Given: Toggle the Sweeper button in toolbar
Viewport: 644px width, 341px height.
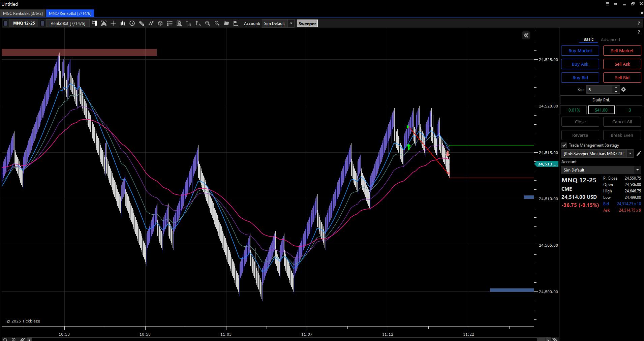Looking at the screenshot, I should tap(307, 24).
